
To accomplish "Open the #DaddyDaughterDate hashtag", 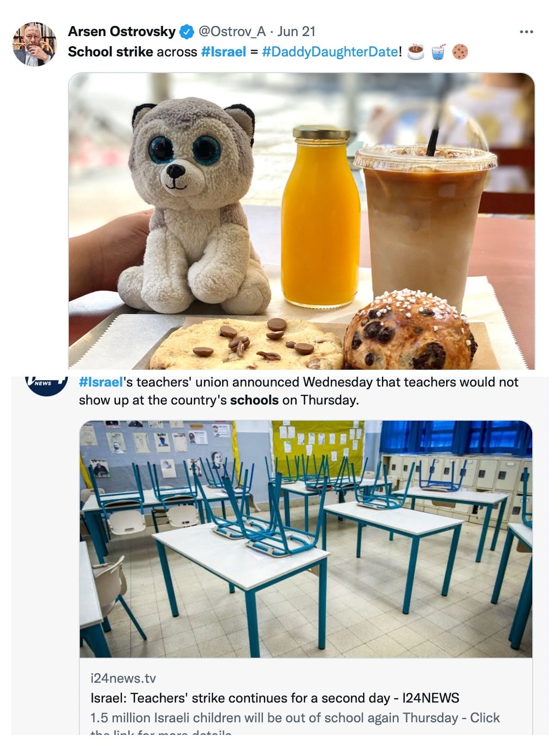I will click(x=330, y=51).
